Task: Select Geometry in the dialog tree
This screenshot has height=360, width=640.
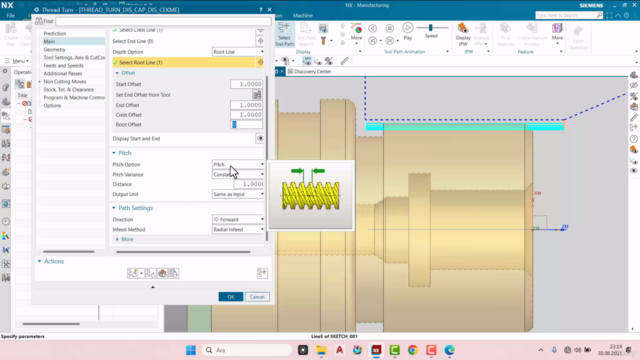Action: (54, 49)
